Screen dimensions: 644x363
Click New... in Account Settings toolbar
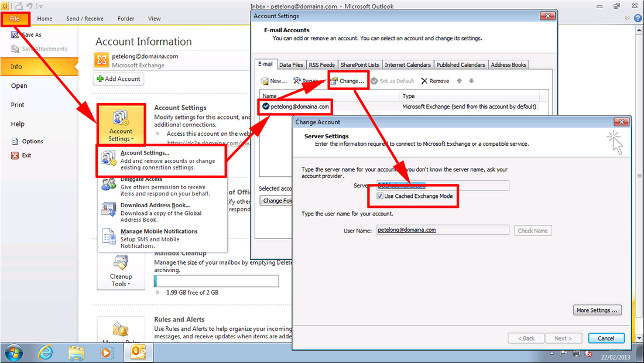[274, 81]
